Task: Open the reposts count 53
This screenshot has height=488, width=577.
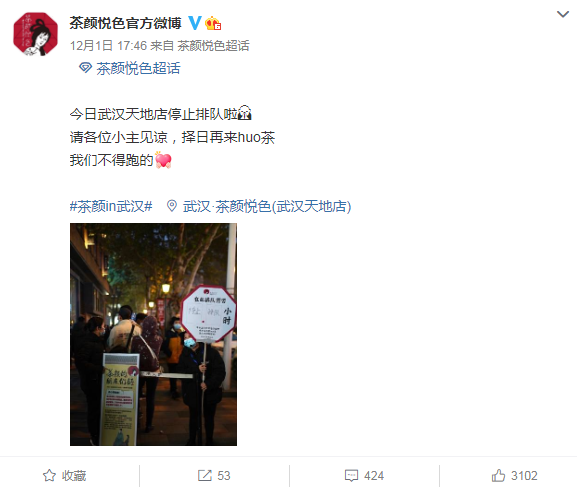Action: tap(224, 475)
